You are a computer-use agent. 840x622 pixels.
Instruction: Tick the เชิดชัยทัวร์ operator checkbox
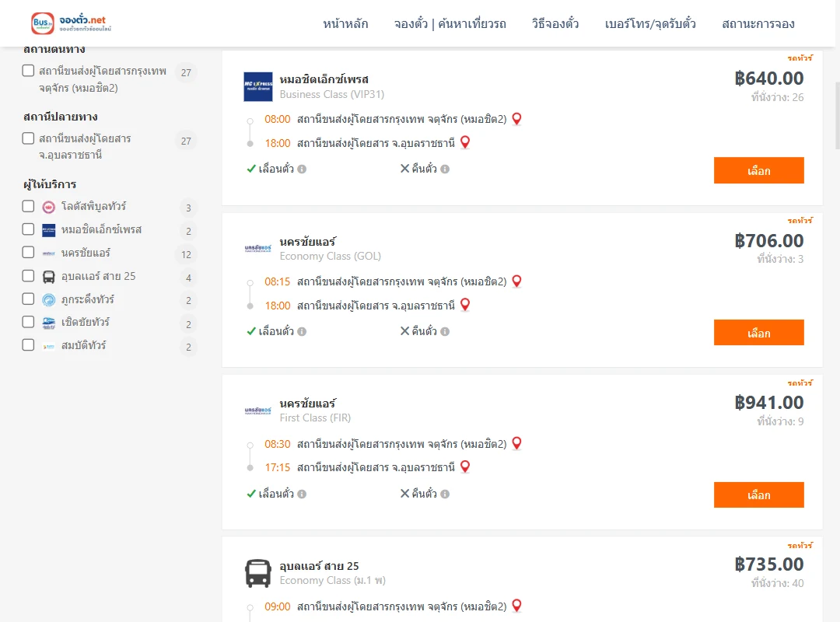tap(29, 322)
